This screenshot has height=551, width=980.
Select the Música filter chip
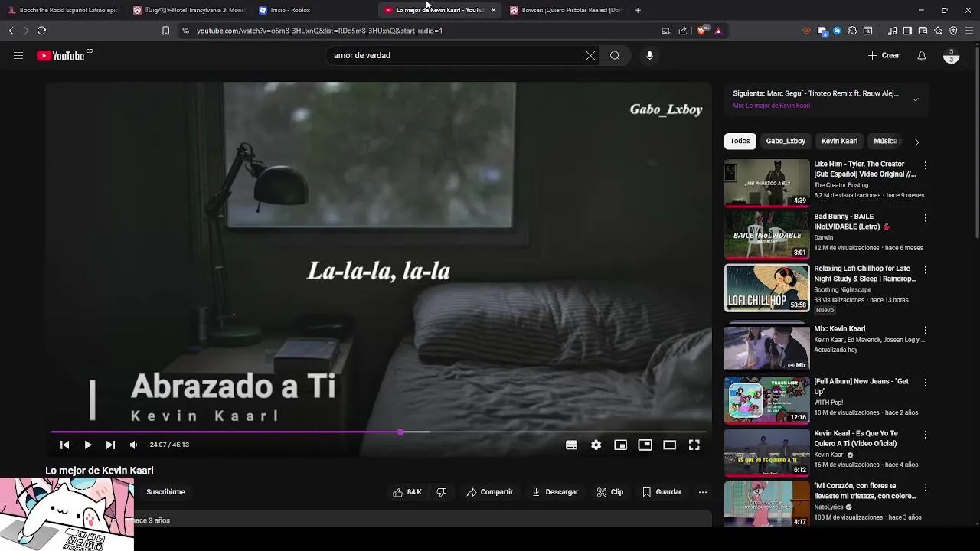pyautogui.click(x=886, y=141)
